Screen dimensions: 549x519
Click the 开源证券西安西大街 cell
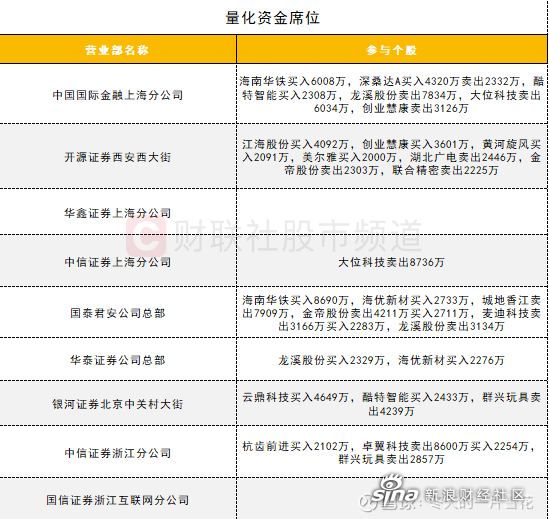tap(118, 157)
